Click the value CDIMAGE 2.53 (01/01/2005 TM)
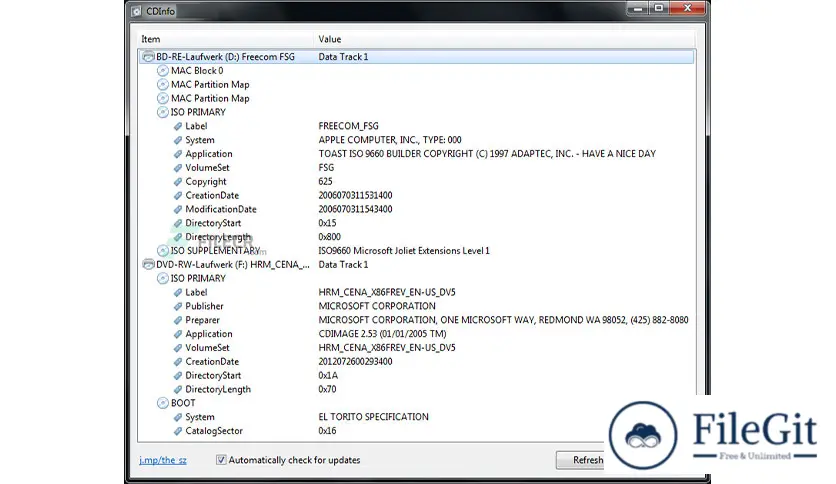 pos(382,334)
